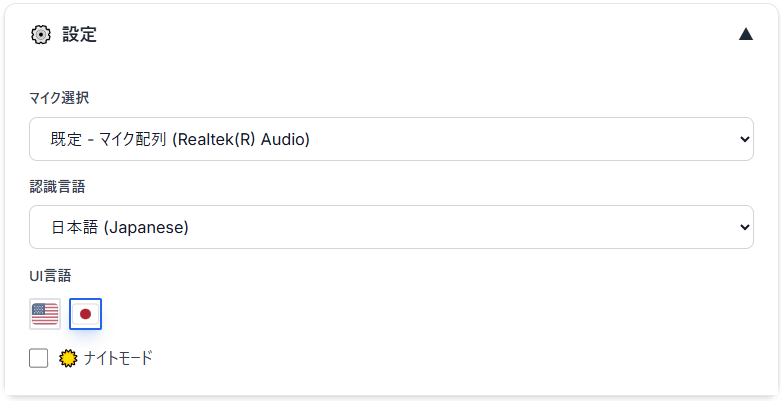Click the 設定 header title
The height and width of the screenshot is (401, 781).
point(79,35)
